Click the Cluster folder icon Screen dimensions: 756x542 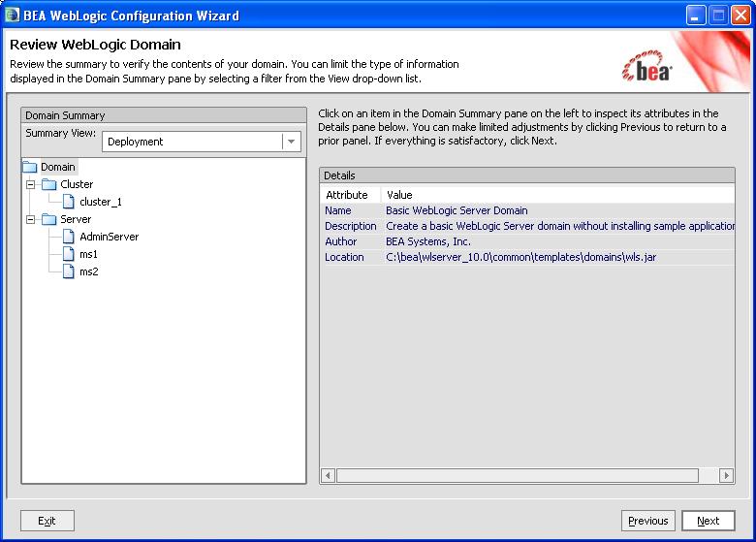[48, 184]
